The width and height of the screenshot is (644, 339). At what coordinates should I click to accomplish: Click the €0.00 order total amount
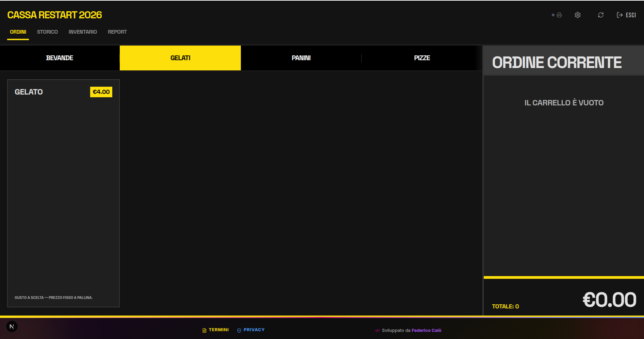(x=609, y=300)
